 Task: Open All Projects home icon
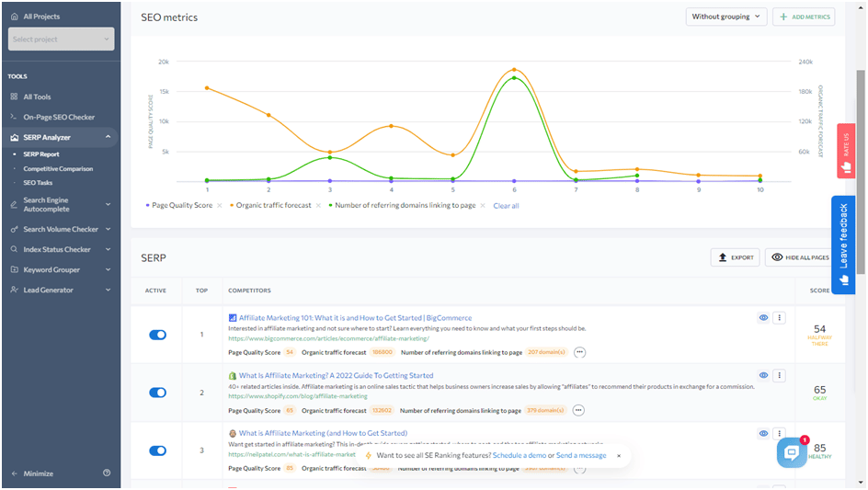(15, 17)
